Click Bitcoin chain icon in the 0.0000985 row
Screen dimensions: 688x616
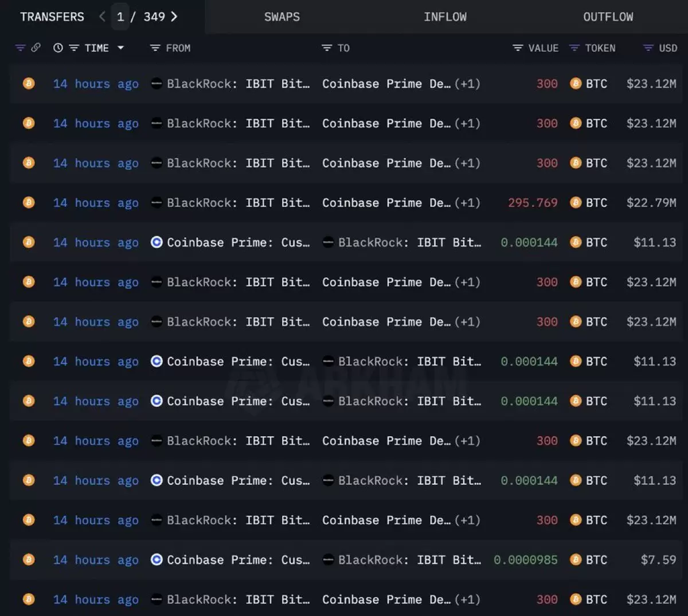point(28,559)
